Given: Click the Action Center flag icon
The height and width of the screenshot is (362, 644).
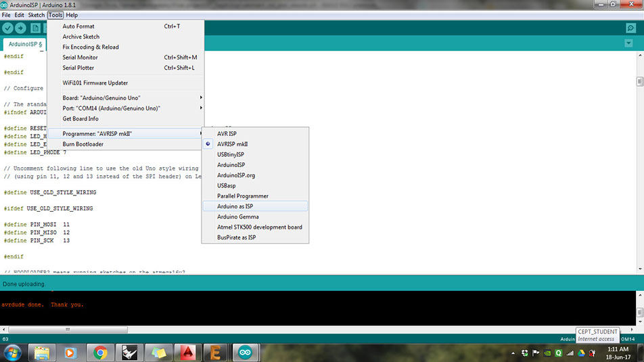Looking at the screenshot, I should pyautogui.click(x=536, y=353).
